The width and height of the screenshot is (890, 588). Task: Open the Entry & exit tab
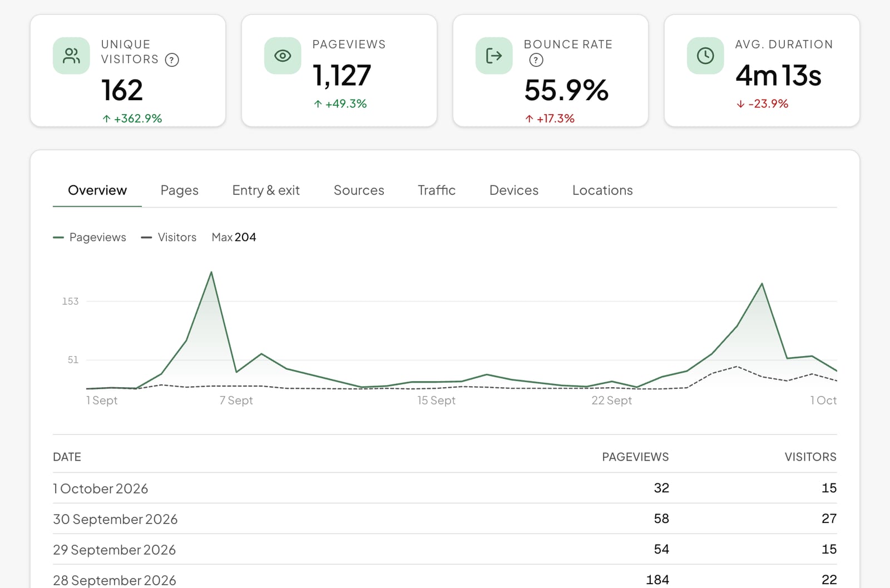[x=266, y=190]
